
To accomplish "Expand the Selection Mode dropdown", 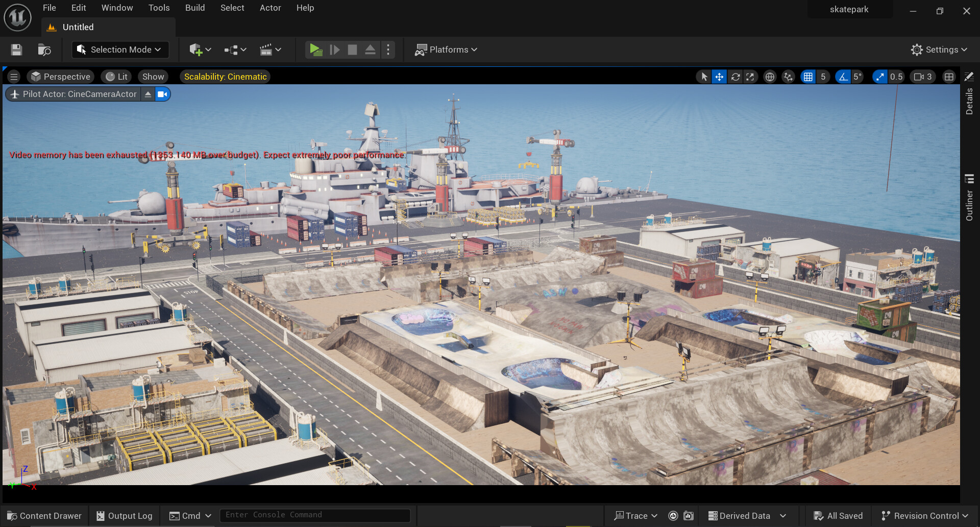I will [120, 50].
